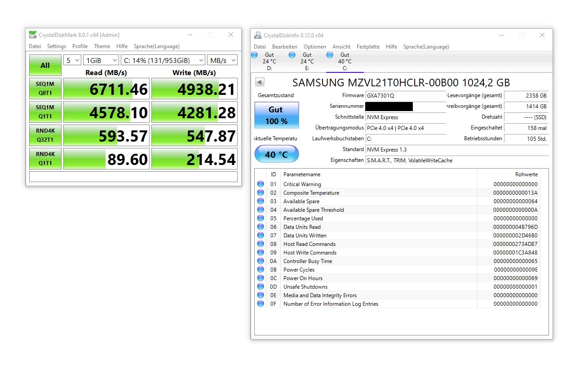
Task: Run the RND4K Q32T1 test
Action: [45, 135]
